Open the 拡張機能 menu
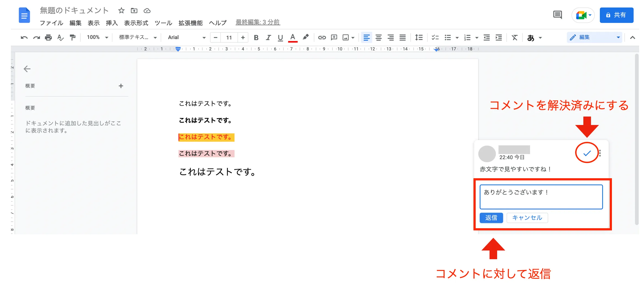The image size is (644, 288). 191,23
